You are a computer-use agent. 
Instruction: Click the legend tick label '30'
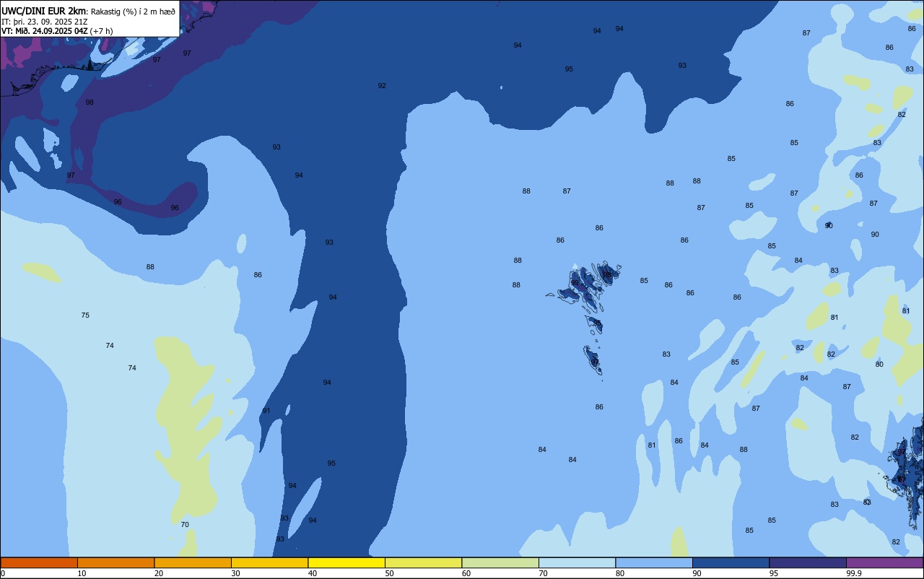235,573
